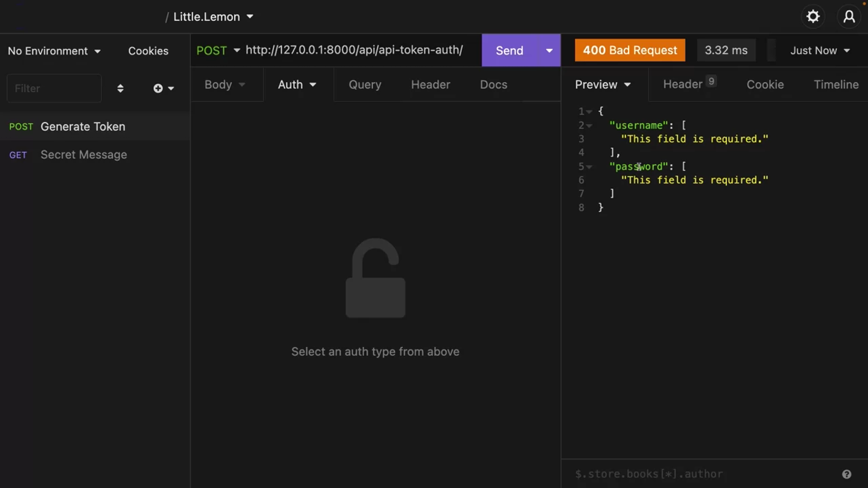Screen dimensions: 868x488
Task: Open the Timeline response tab
Action: tap(836, 85)
